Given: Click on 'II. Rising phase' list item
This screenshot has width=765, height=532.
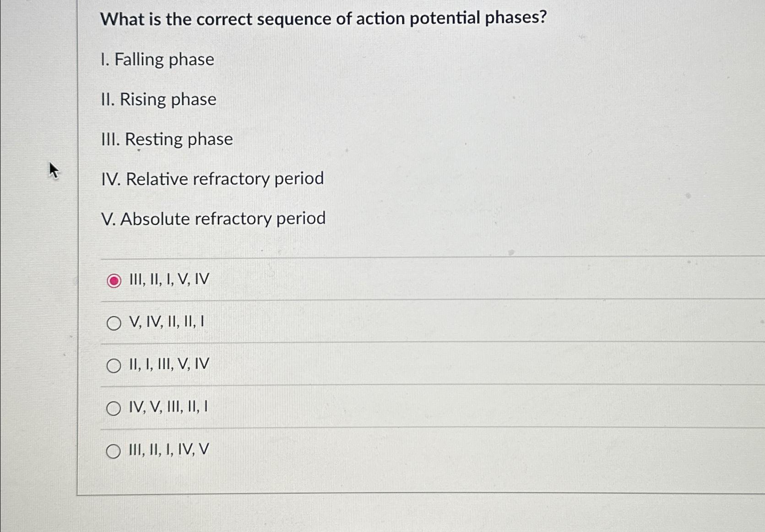Looking at the screenshot, I should (x=160, y=99).
